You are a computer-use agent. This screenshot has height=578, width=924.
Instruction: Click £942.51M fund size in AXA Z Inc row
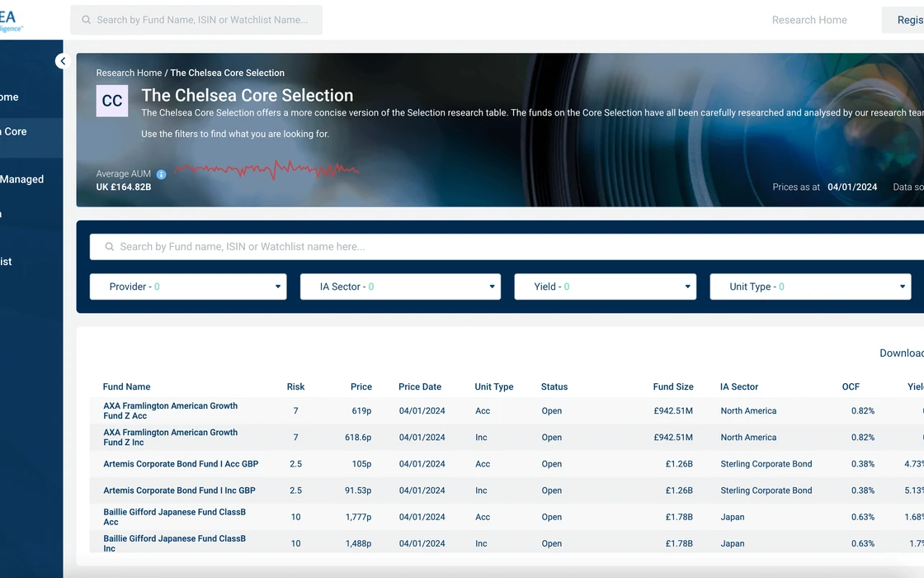tap(673, 437)
